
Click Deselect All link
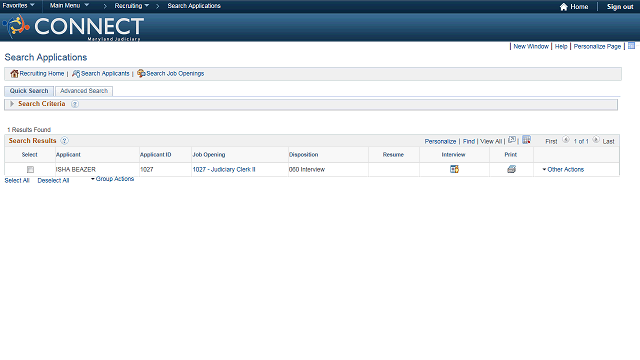click(x=53, y=180)
